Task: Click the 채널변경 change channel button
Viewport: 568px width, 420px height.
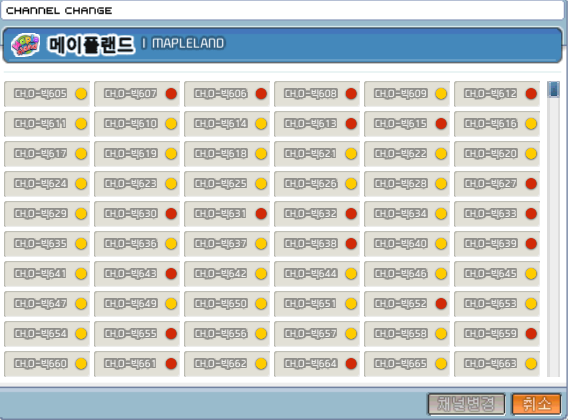Action: click(x=467, y=404)
